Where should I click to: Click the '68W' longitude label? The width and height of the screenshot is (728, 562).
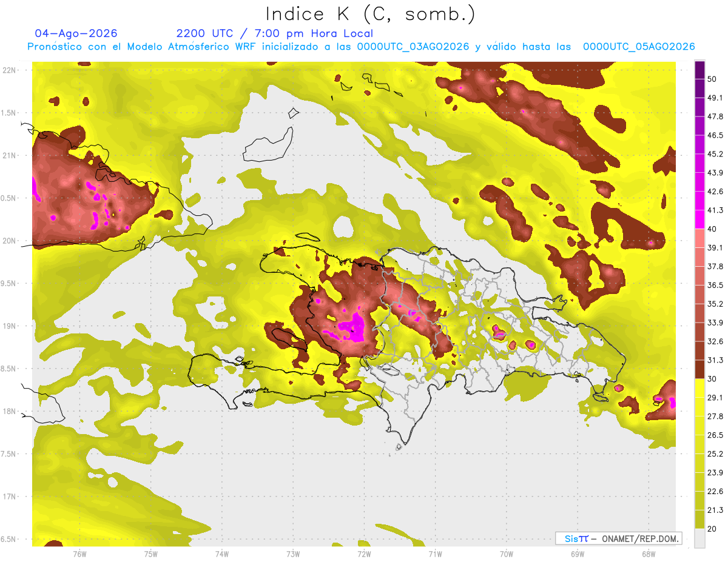(x=648, y=554)
